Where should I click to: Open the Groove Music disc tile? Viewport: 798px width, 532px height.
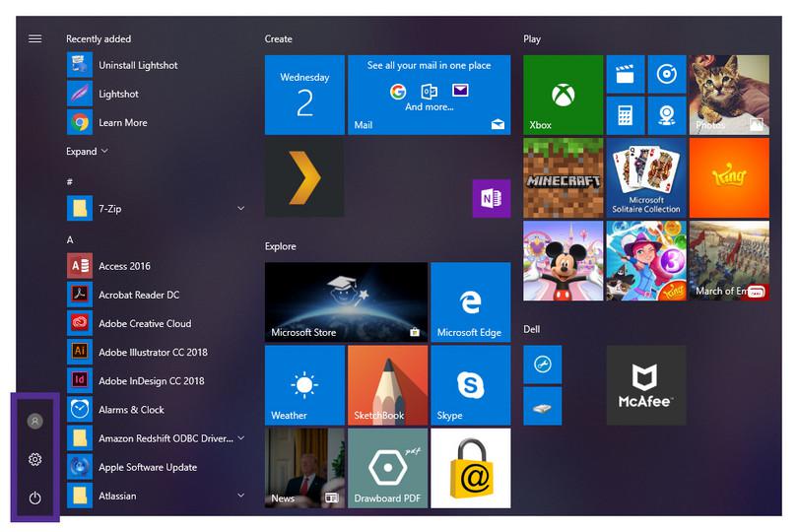tap(667, 74)
